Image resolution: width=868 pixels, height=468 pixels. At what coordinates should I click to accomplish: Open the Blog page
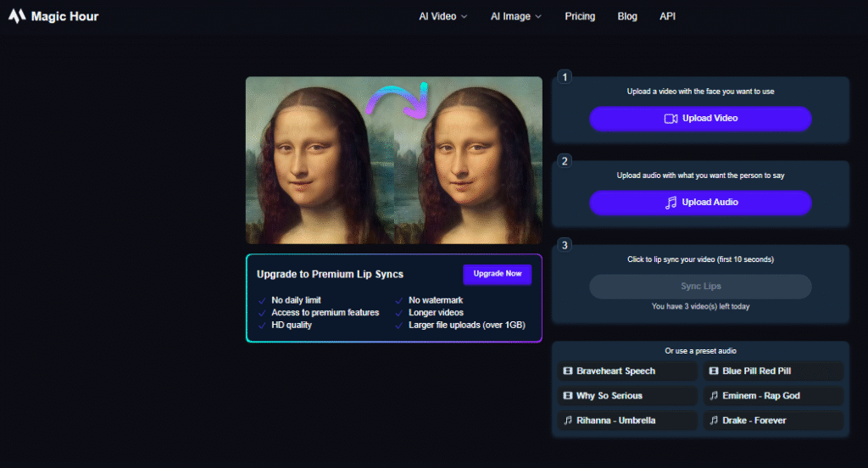point(627,17)
